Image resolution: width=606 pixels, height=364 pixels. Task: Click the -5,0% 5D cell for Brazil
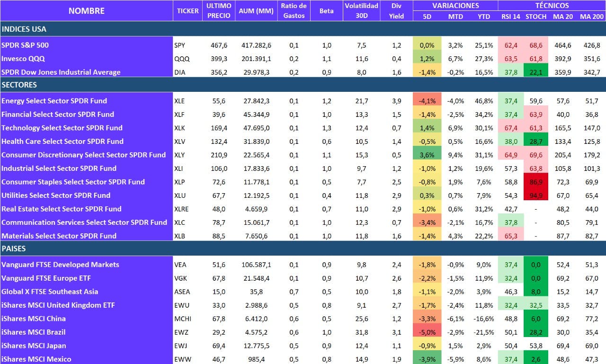pos(427,332)
